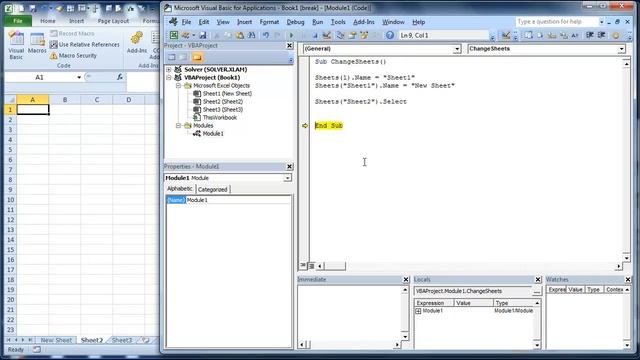This screenshot has height=360, width=640.
Task: Click View Code icon in Project pane
Action: click(172, 58)
